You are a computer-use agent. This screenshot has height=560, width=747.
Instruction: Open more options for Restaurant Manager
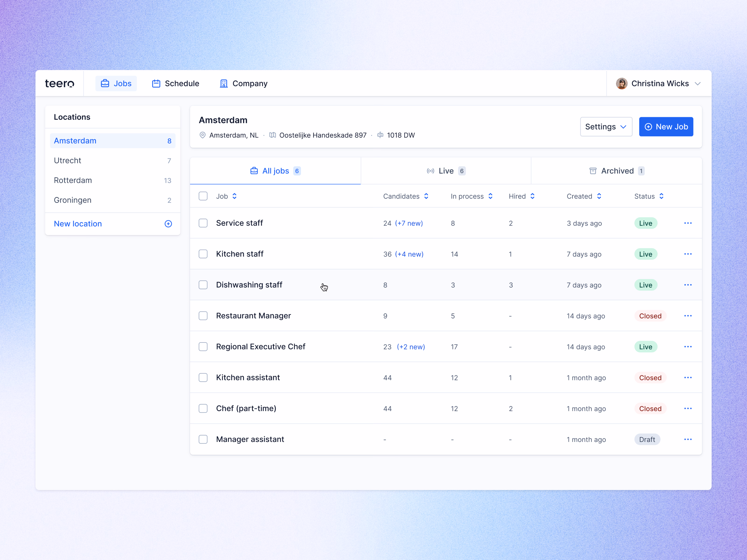coord(688,316)
